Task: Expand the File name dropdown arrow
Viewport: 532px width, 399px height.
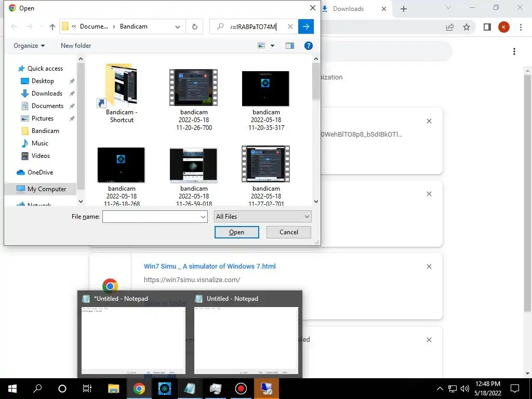Action: (x=203, y=217)
